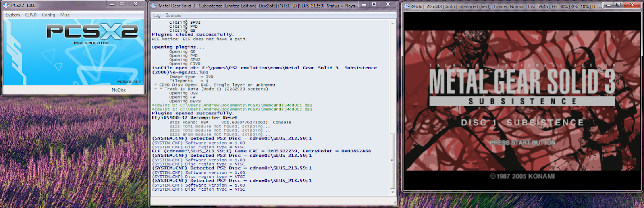The height and width of the screenshot is (208, 644).
Task: Click the 'CDVD Disk Open: DVD' log line
Action: pyautogui.click(x=215, y=85)
